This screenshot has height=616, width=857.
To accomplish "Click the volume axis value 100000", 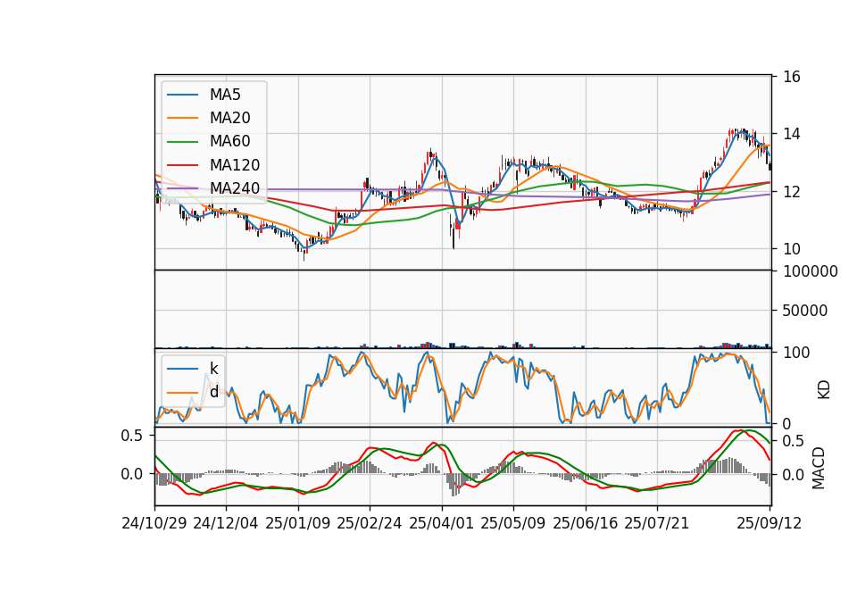I will pos(811,271).
